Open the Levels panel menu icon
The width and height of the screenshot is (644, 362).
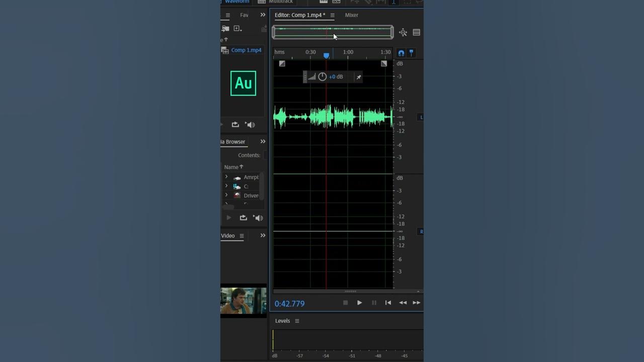[297, 321]
